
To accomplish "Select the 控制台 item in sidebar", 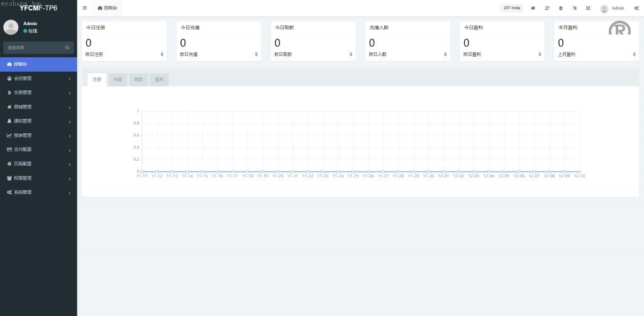I will [38, 64].
